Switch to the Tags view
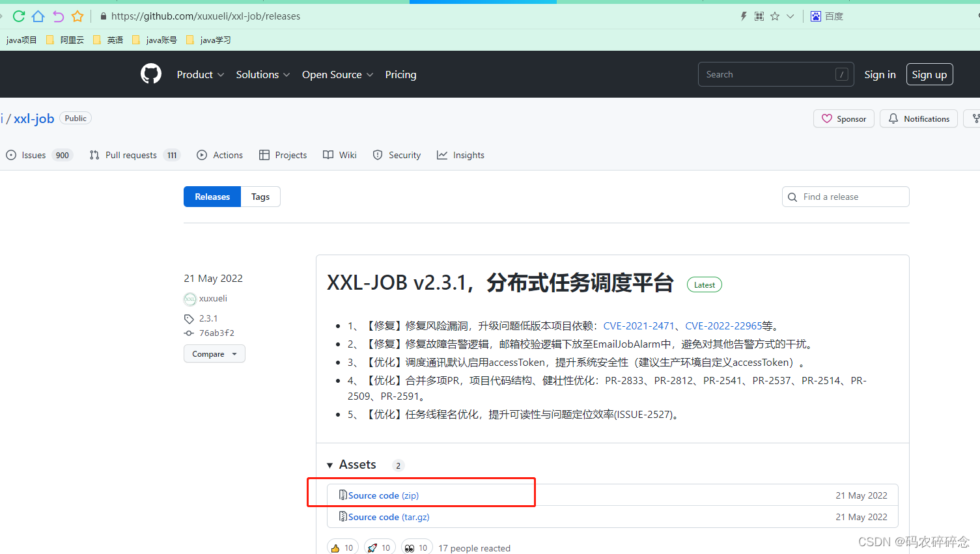The width and height of the screenshot is (980, 554). [x=260, y=197]
